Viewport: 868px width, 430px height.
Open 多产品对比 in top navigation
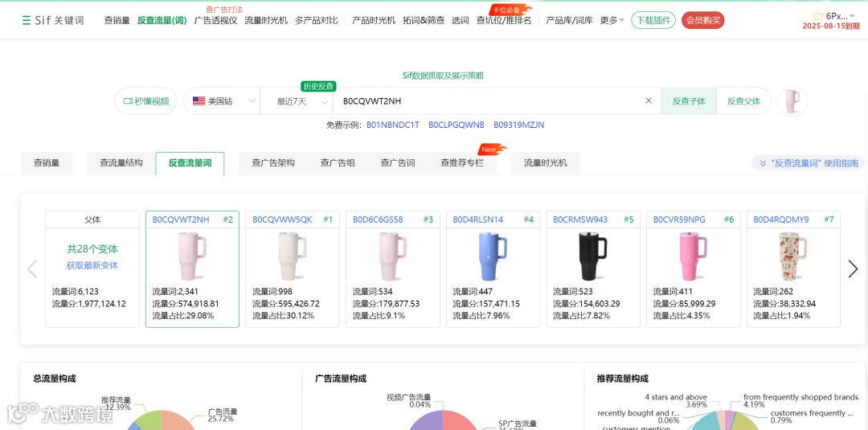click(316, 20)
